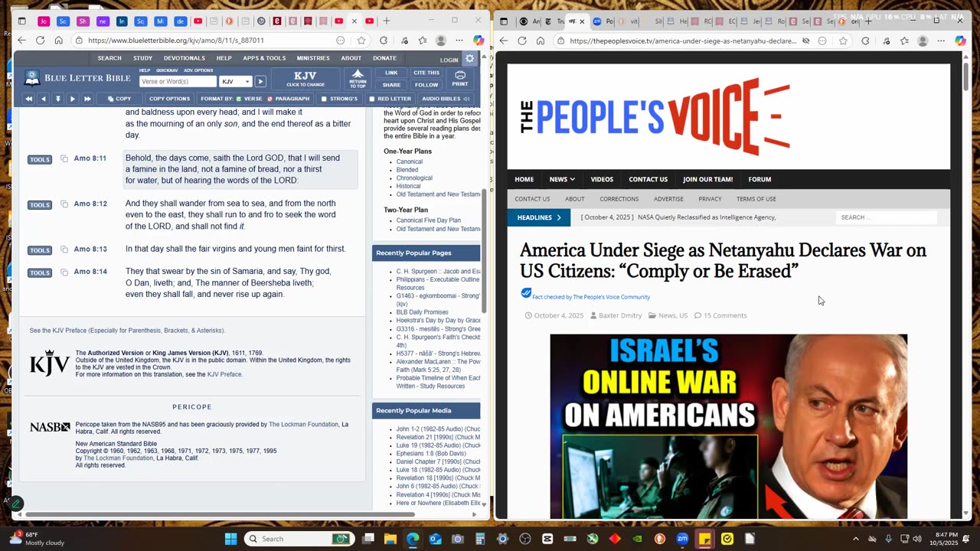The image size is (980, 551).
Task: Open the 15 Comments link
Action: [725, 315]
